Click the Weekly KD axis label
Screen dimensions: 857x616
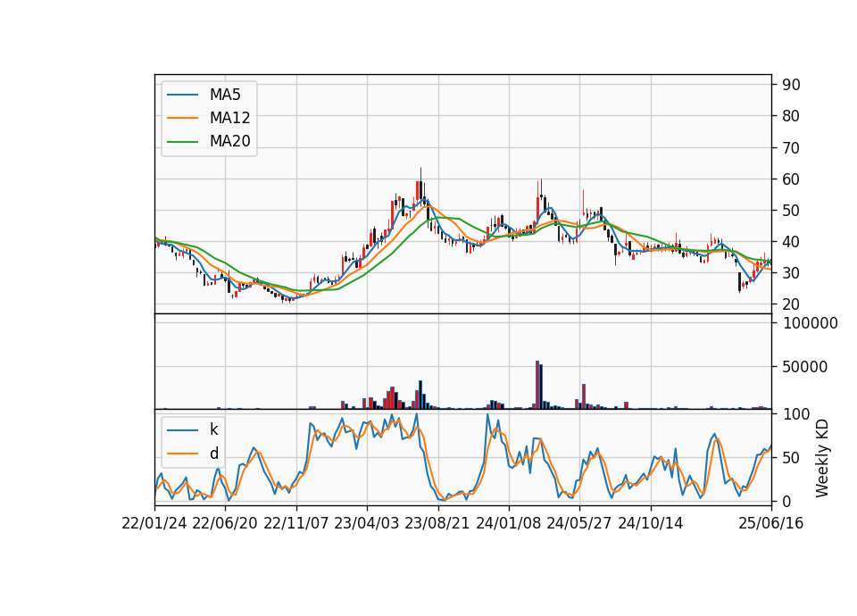point(822,458)
